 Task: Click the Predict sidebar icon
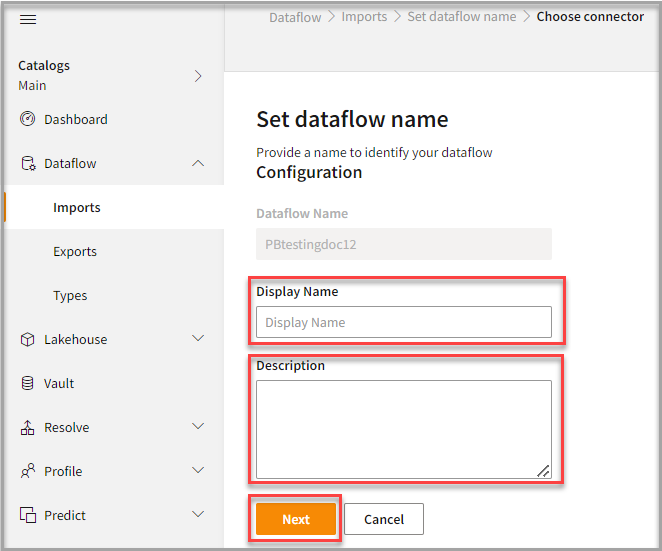pyautogui.click(x=28, y=516)
